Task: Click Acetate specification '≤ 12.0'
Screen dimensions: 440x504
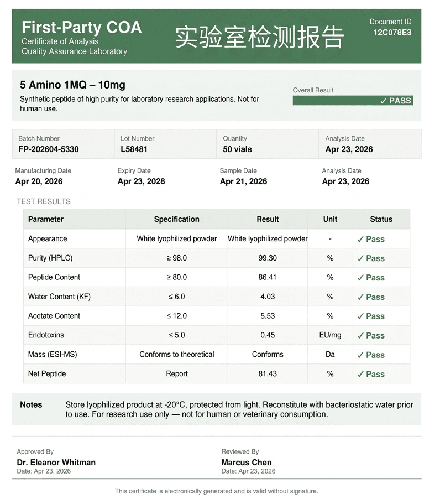Action: (x=177, y=316)
